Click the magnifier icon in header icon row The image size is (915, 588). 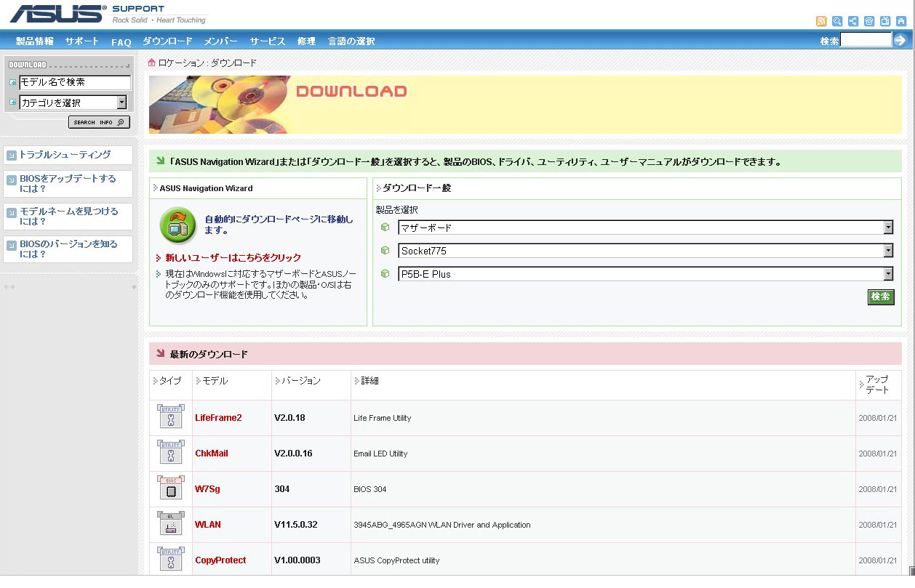click(837, 21)
